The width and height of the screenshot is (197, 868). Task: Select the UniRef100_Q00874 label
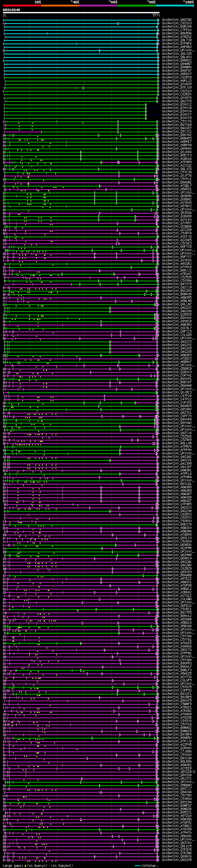coord(177,98)
